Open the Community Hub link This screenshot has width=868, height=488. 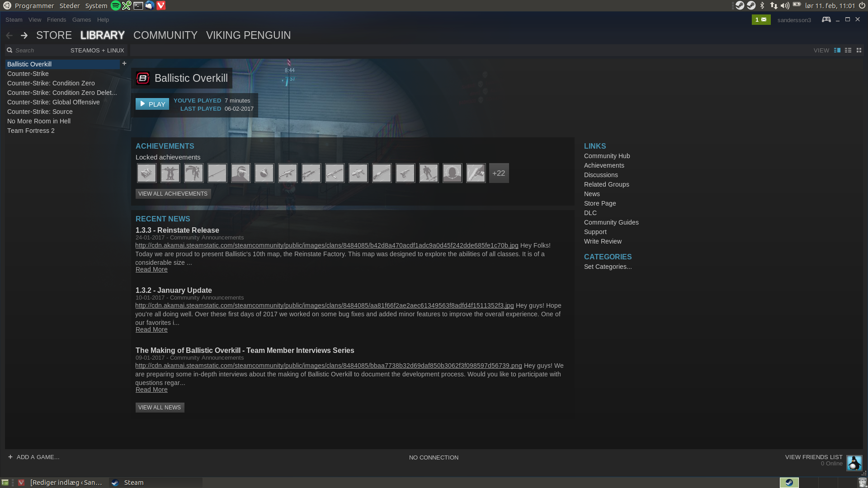(607, 156)
